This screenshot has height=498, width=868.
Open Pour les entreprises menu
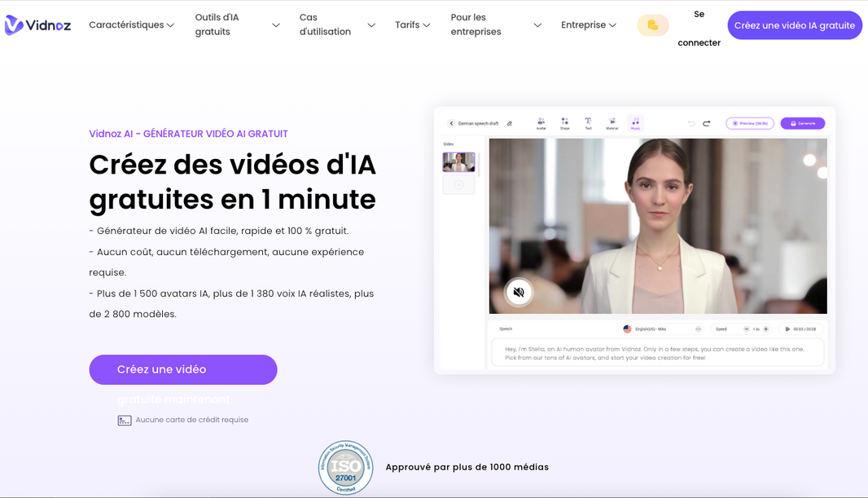pos(476,25)
